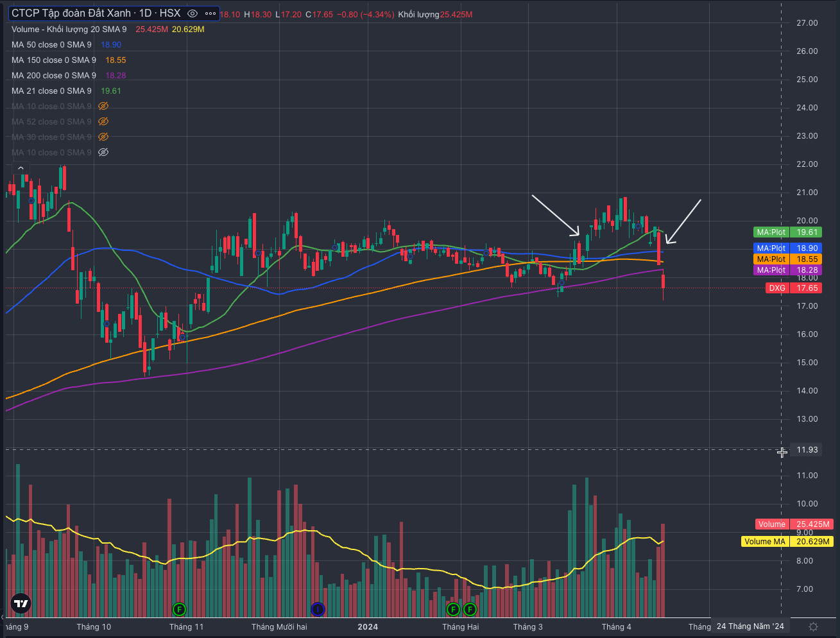Click the −0.80 (−4.34%) change value

366,14
